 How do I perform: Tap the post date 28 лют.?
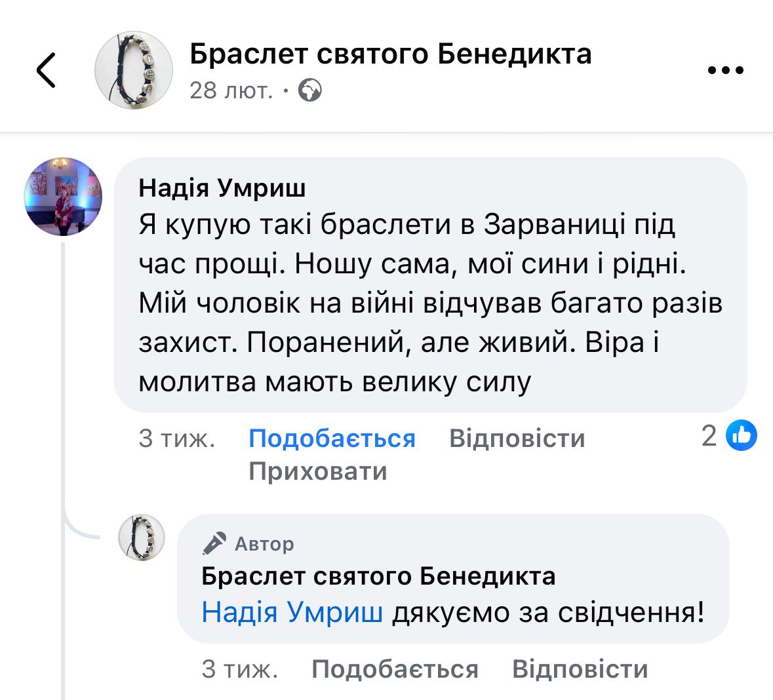(x=231, y=90)
